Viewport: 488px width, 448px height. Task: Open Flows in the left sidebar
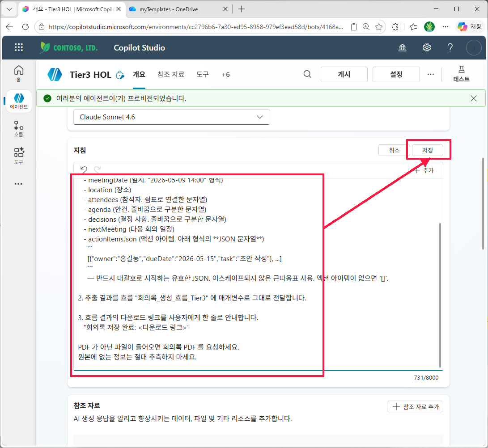19,129
